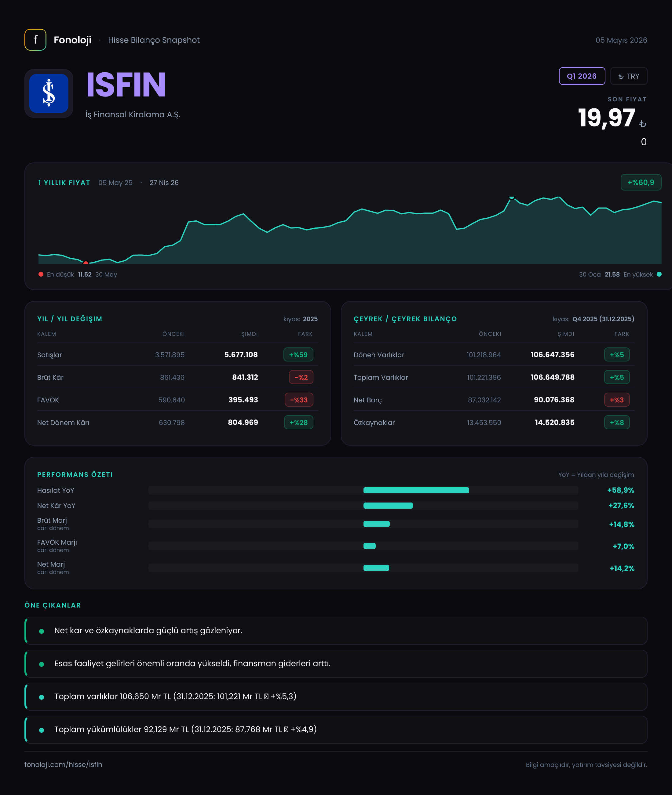
Task: Click the Q4 2025 (31.12.2025) comparison label
Action: (x=604, y=319)
